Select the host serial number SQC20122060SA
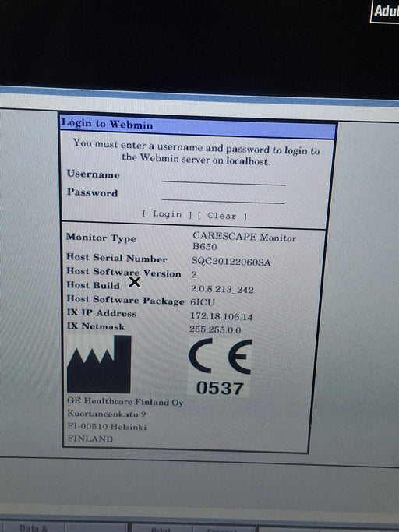This screenshot has width=399, height=532. pyautogui.click(x=231, y=262)
